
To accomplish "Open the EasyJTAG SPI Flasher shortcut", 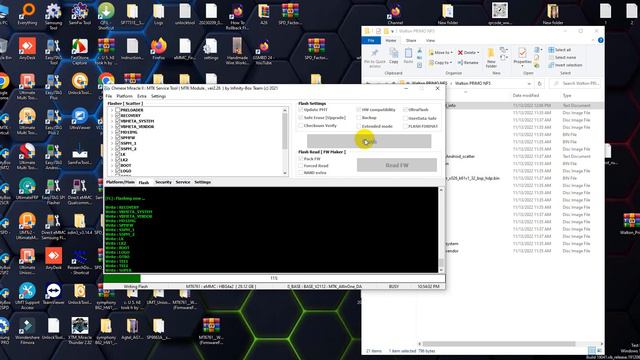I will [53, 191].
